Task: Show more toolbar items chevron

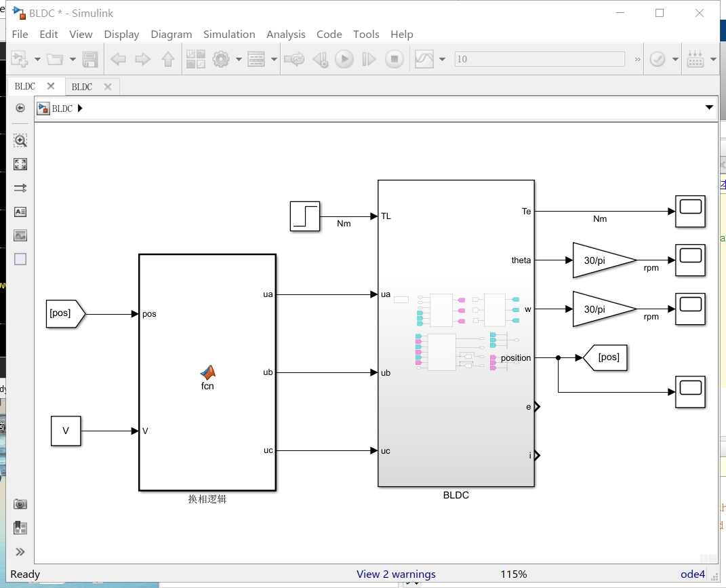Action: tap(638, 59)
